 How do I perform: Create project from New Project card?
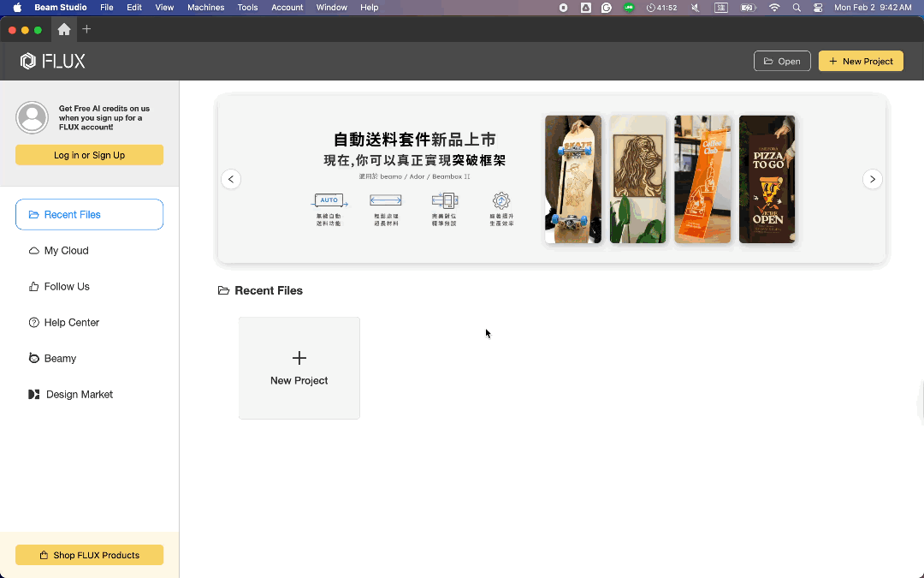coord(299,368)
